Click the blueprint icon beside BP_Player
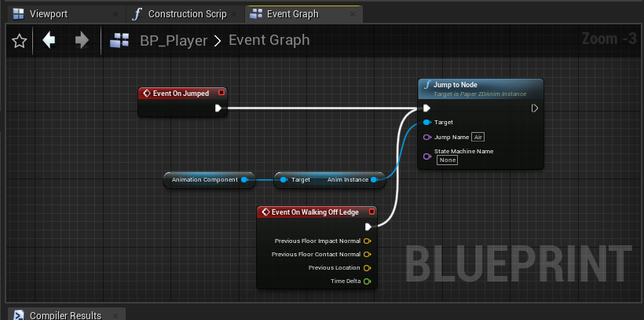The height and width of the screenshot is (320, 644). (120, 41)
